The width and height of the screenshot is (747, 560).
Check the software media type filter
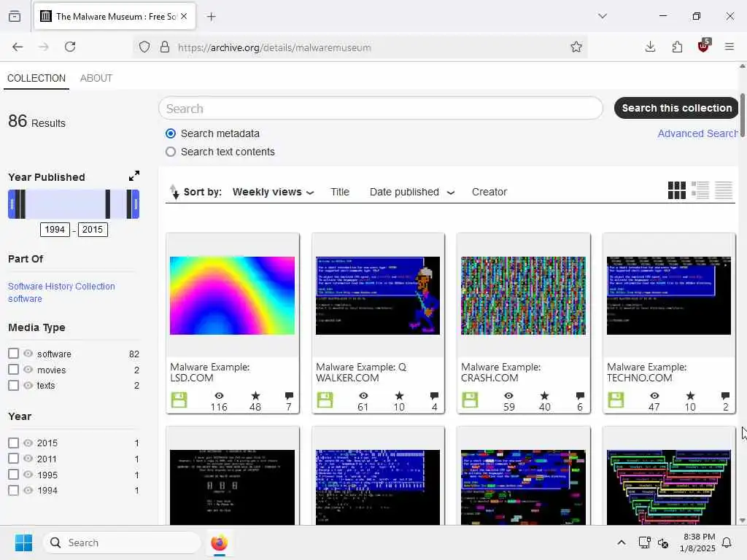(13, 354)
